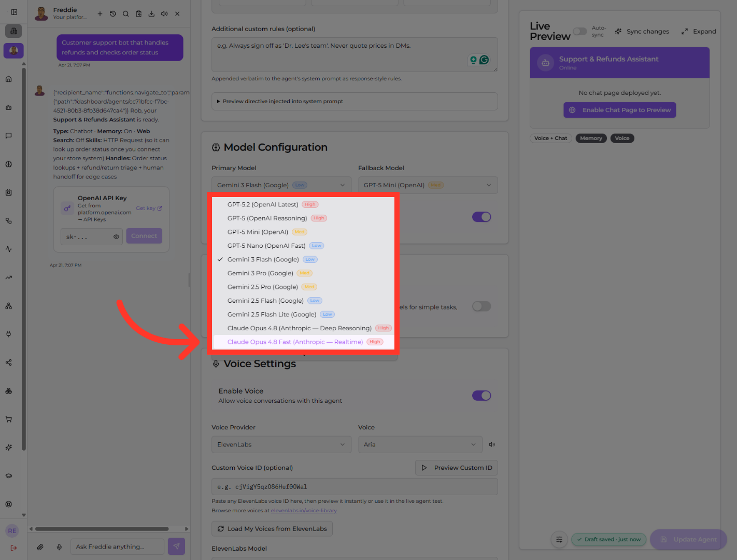Toggle the switch beside the Fallback Model section
Image resolution: width=737 pixels, height=560 pixels.
[x=481, y=217]
